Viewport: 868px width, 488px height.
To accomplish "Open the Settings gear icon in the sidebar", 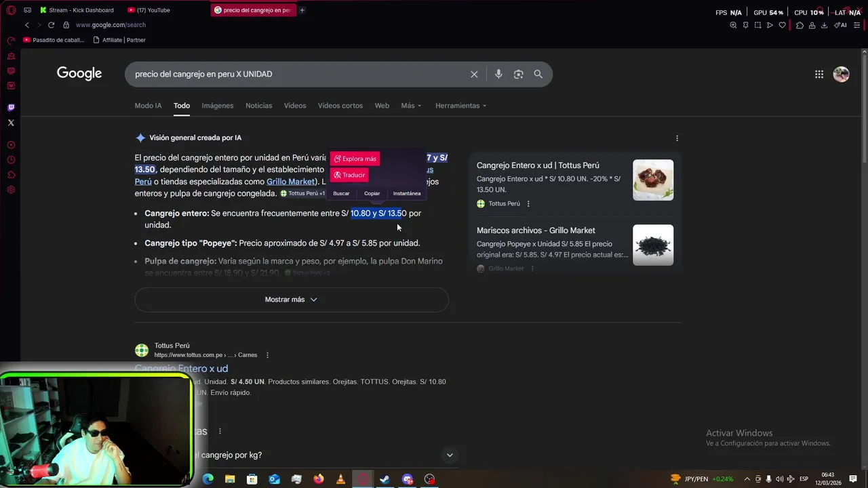I will pos(11,190).
